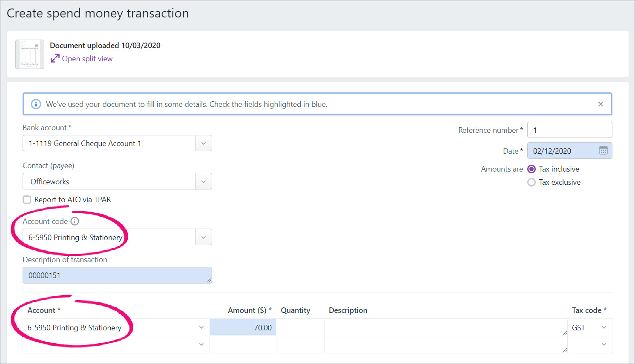Click the Description of transaction field
Viewport: 635px width, 364px height.
coord(117,275)
